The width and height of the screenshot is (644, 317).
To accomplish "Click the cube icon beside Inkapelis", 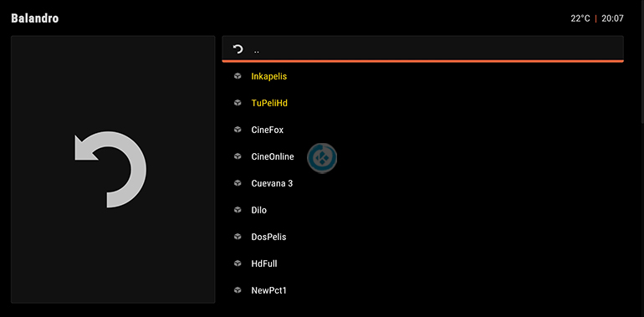I will [238, 76].
